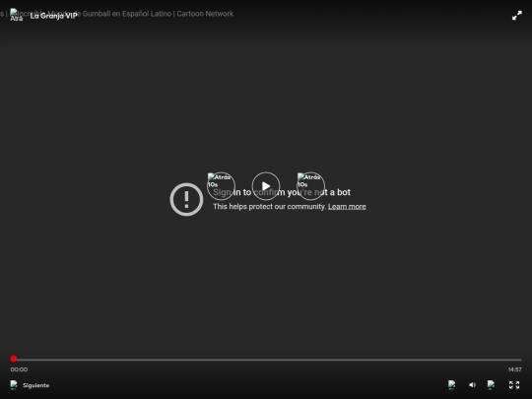Click the red playhead on the progress bar
Screen dimensions: 532x399
pos(14,359)
